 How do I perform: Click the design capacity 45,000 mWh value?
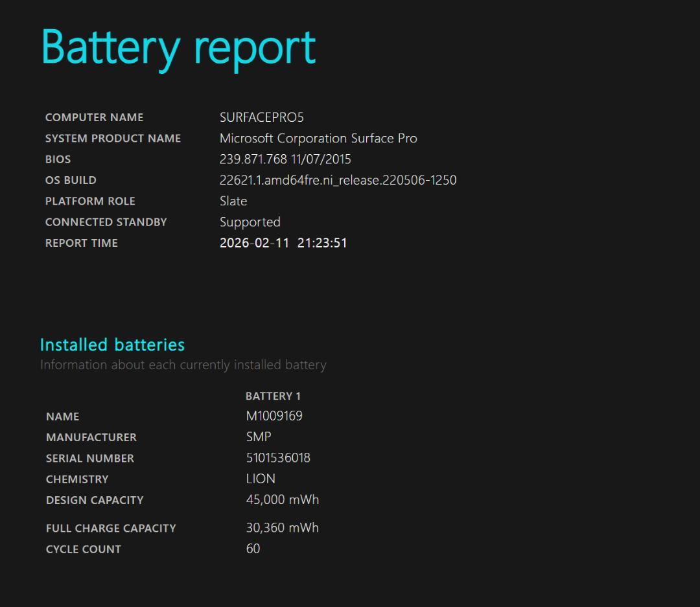[x=283, y=499]
